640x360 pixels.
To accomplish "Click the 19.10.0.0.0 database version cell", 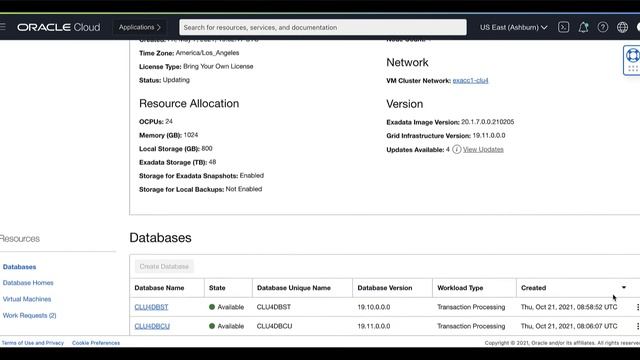I will pos(374,307).
